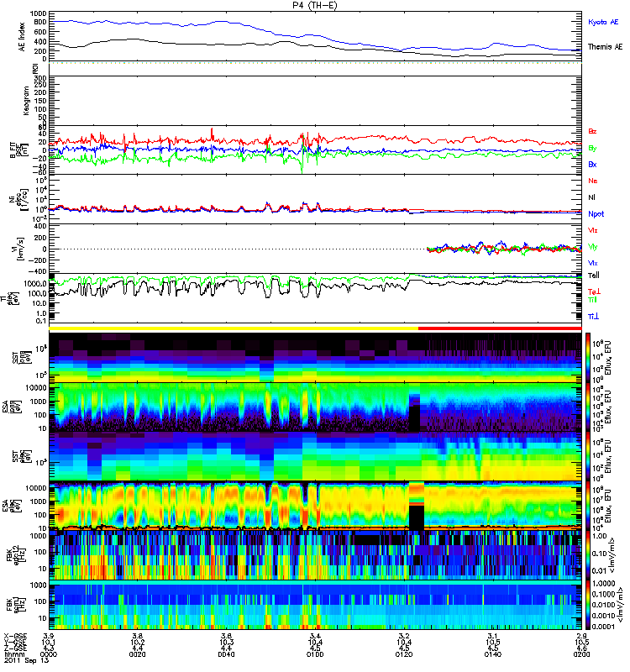Click the green By legend label
The width and height of the screenshot is (630, 672).
[592, 148]
